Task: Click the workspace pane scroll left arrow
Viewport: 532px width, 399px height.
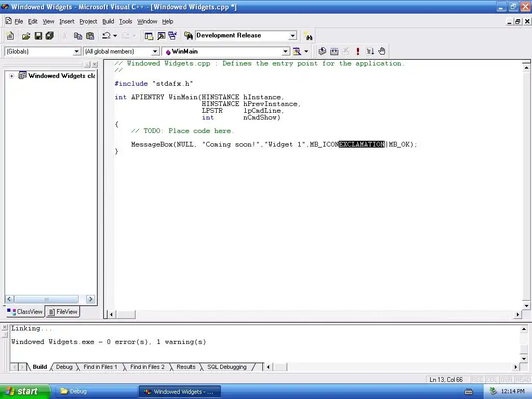Action: tap(9, 299)
